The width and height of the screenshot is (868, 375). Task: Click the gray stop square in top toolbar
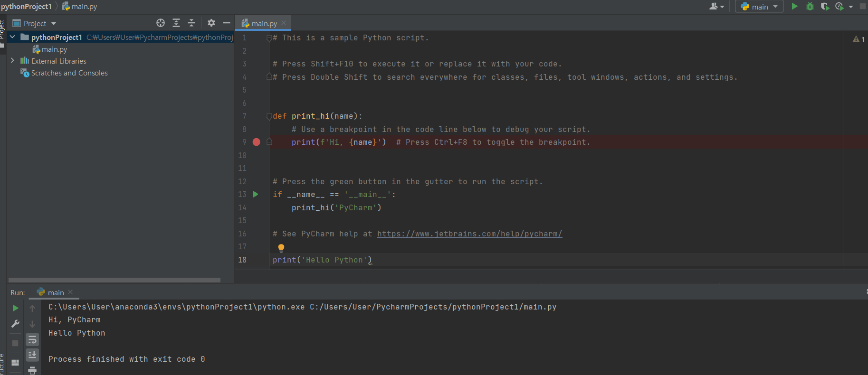[x=863, y=6]
